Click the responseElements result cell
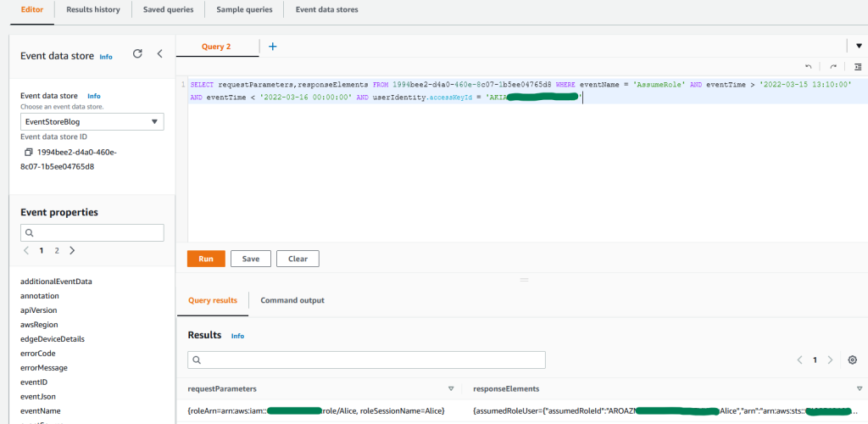 665,411
